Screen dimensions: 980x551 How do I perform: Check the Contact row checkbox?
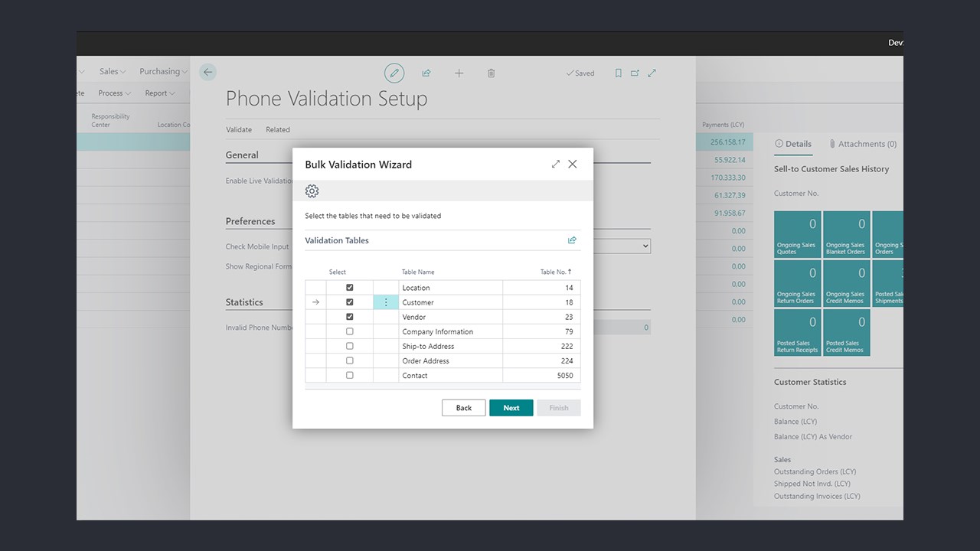(350, 375)
